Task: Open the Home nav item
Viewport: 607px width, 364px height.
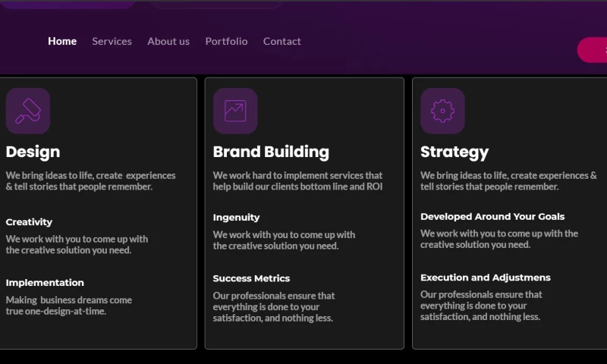Action: coord(62,41)
